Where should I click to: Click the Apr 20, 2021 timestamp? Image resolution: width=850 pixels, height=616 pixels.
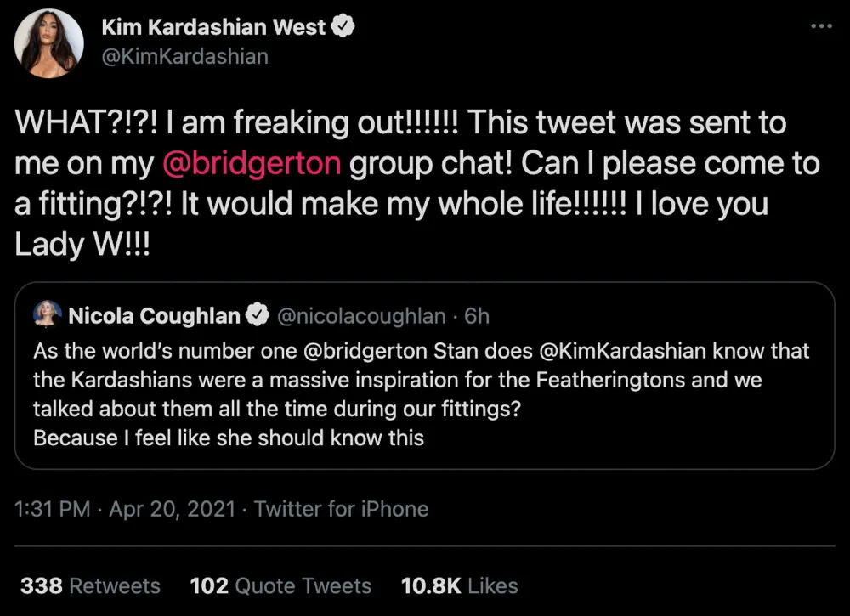click(169, 509)
